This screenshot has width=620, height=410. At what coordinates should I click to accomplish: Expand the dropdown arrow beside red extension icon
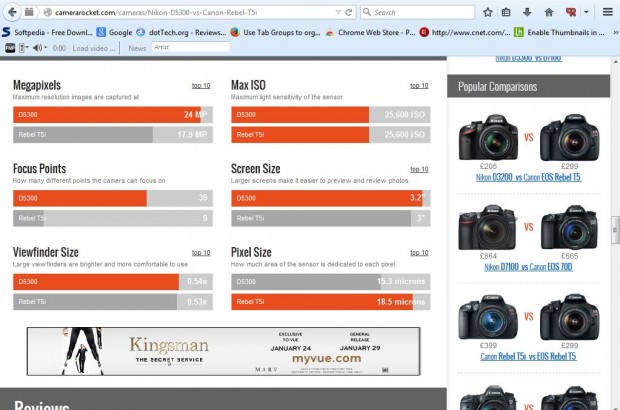[x=584, y=12]
